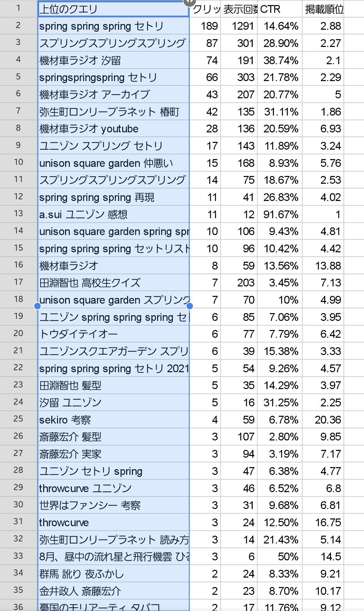Click the cell with 91.67% CTR

pyautogui.click(x=280, y=214)
